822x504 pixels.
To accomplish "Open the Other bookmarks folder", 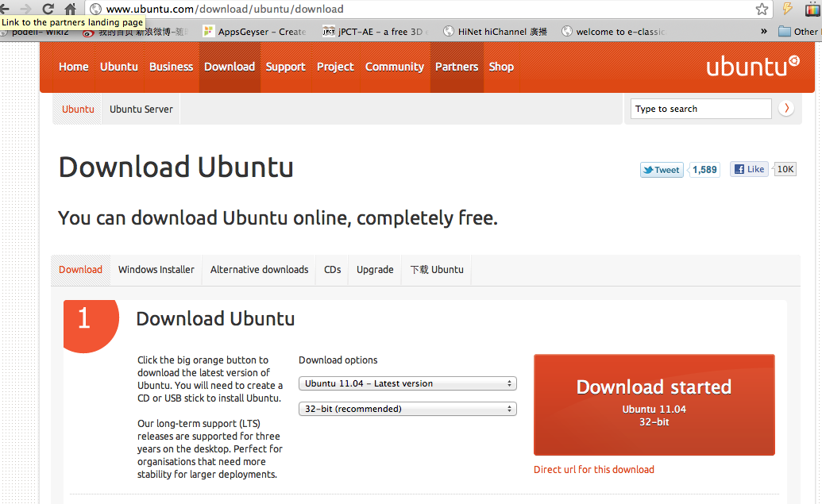I will coord(800,32).
